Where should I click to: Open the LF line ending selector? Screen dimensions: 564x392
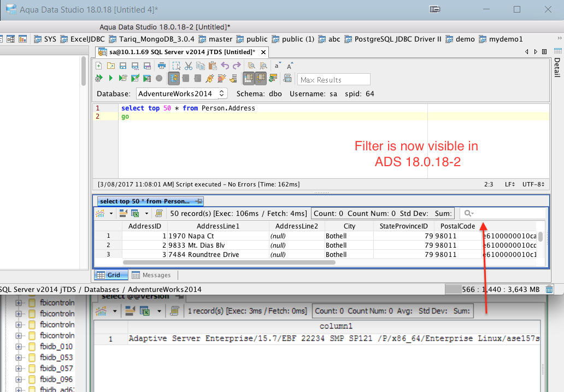(510, 184)
